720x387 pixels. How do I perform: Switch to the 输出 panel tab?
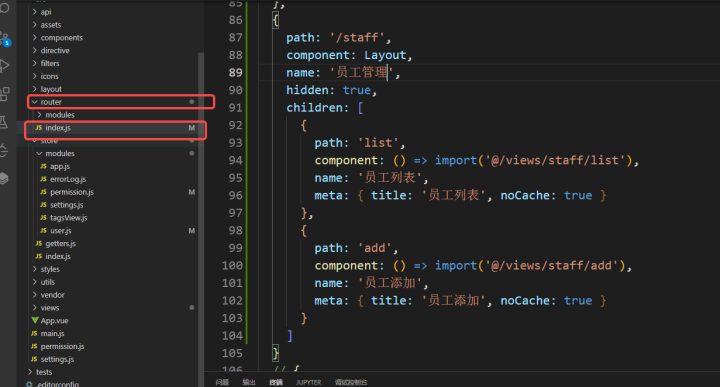pyautogui.click(x=249, y=382)
